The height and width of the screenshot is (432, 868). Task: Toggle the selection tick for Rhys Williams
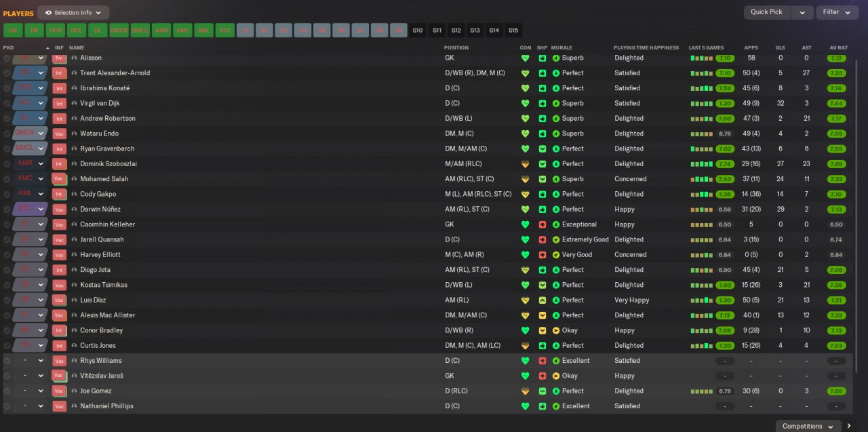pos(7,361)
